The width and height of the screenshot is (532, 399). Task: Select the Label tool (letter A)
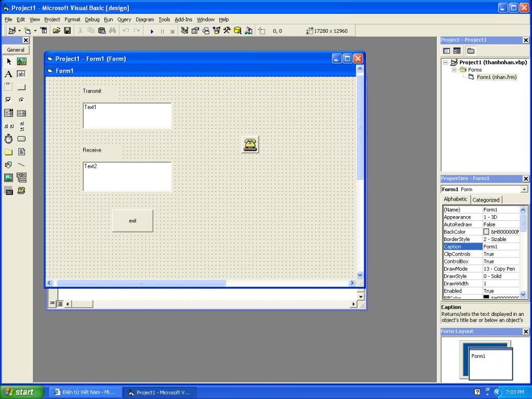(9, 74)
